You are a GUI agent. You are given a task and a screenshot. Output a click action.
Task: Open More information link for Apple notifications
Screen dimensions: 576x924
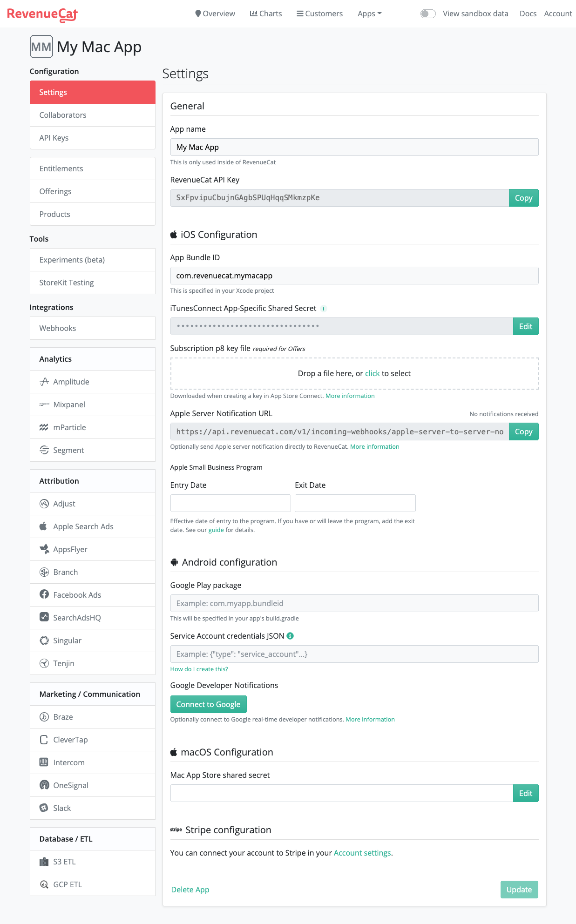click(374, 446)
